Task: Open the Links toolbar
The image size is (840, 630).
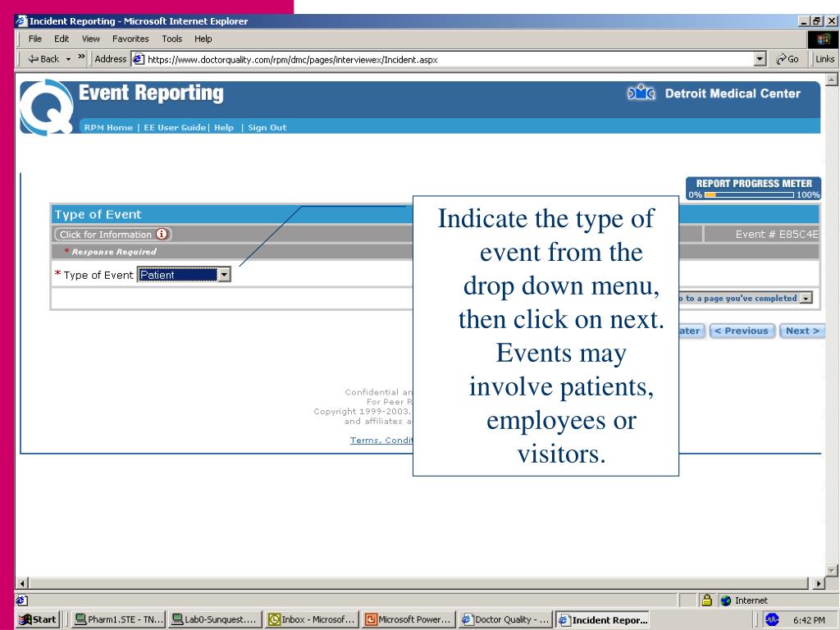Action: (824, 59)
